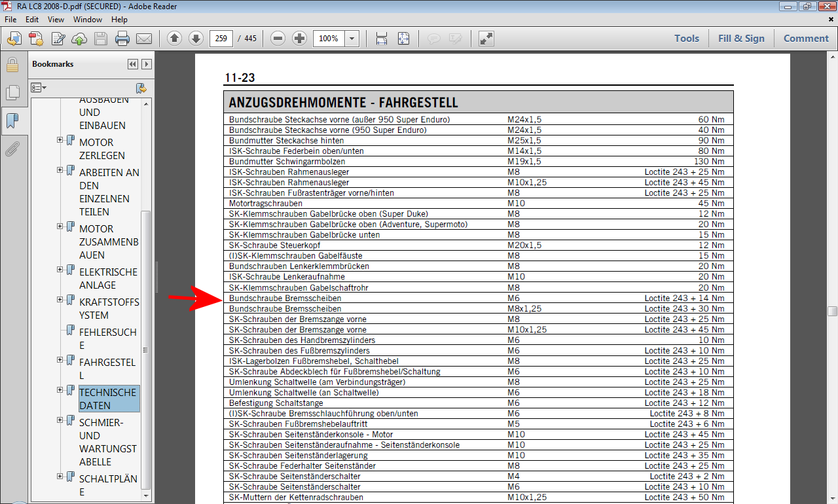Image resolution: width=838 pixels, height=504 pixels.
Task: Open the View menu
Action: (56, 20)
